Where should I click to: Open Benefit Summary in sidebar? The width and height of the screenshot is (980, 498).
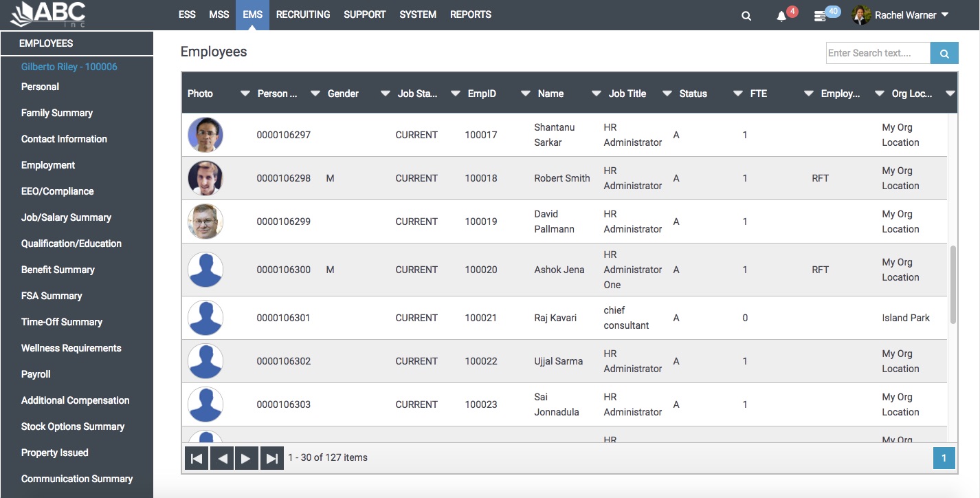click(58, 270)
